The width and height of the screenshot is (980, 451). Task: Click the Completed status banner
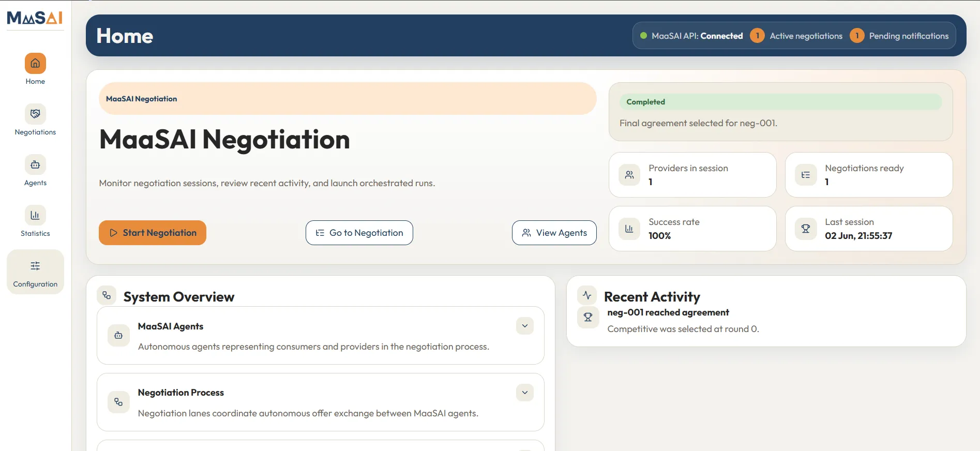coord(780,102)
